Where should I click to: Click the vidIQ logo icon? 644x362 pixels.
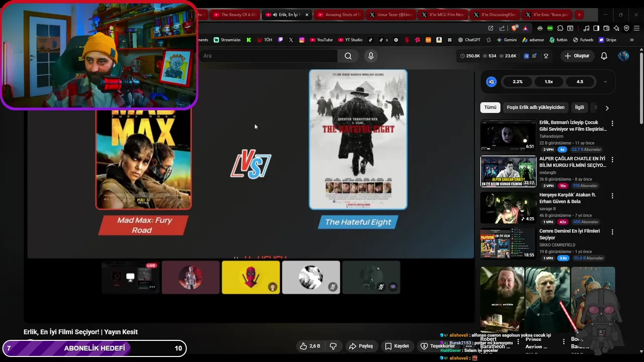(x=492, y=81)
